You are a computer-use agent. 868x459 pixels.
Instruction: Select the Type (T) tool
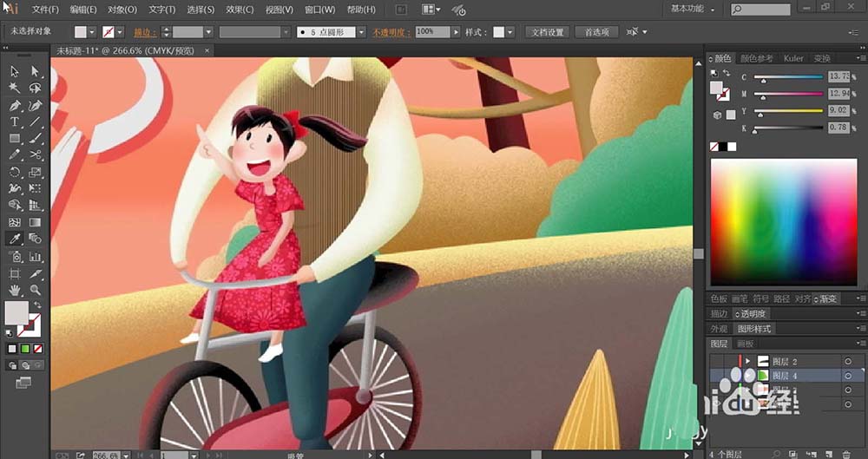coord(15,121)
